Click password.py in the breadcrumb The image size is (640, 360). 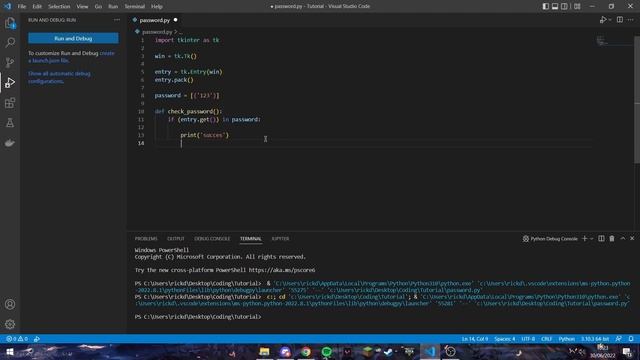coord(157,31)
